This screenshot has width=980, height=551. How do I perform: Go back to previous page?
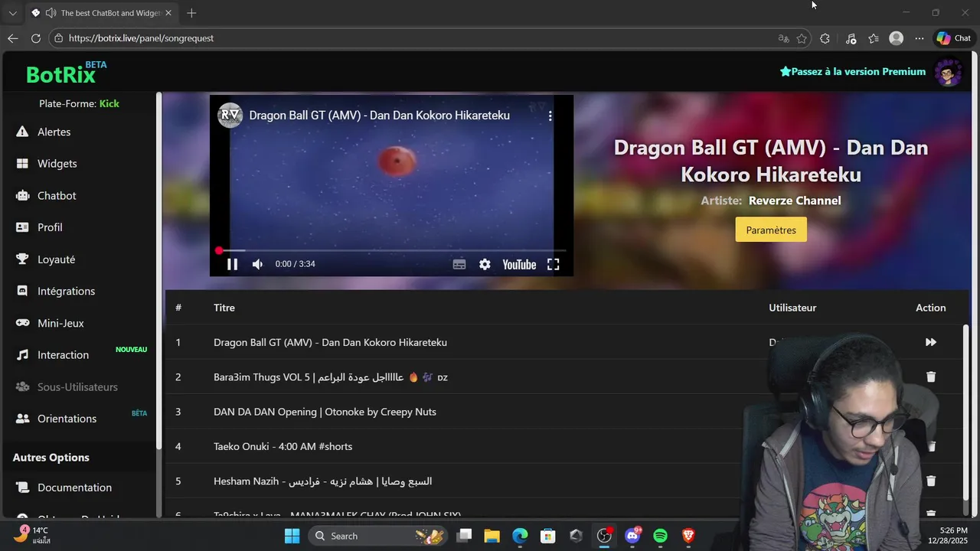13,38
